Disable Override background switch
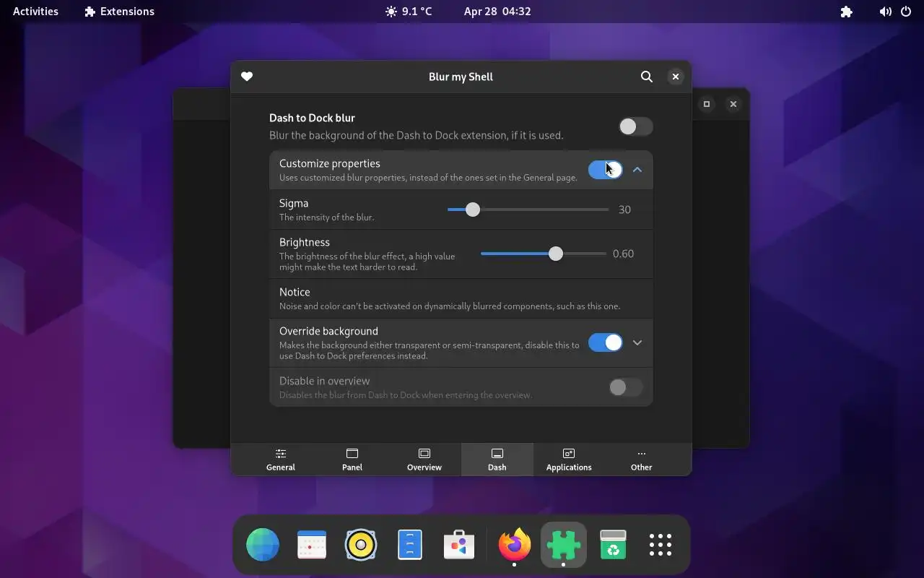924x578 pixels. 605,342
